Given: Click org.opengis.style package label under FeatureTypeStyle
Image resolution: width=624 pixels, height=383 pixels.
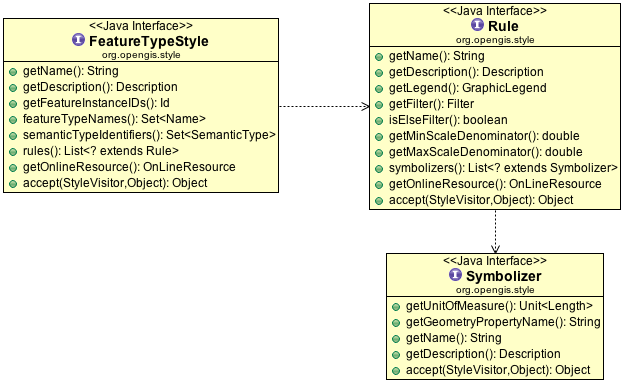Looking at the screenshot, I should [141, 55].
